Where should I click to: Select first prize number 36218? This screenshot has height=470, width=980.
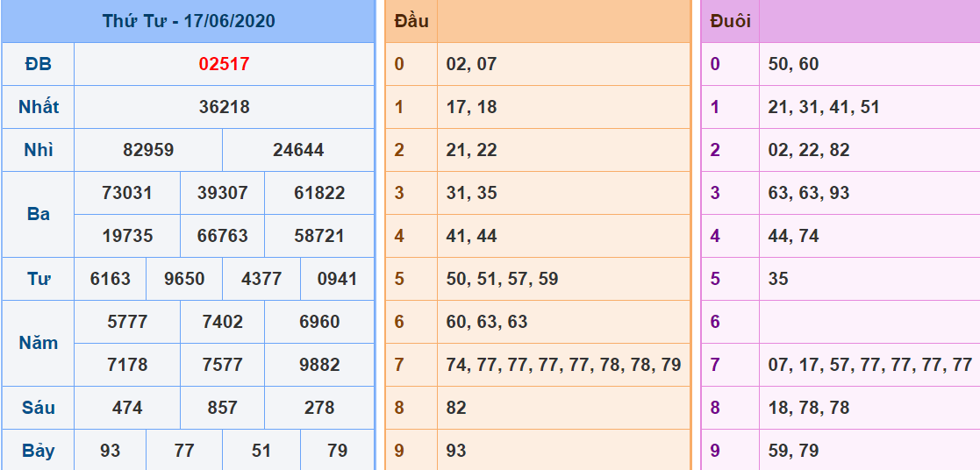point(224,107)
